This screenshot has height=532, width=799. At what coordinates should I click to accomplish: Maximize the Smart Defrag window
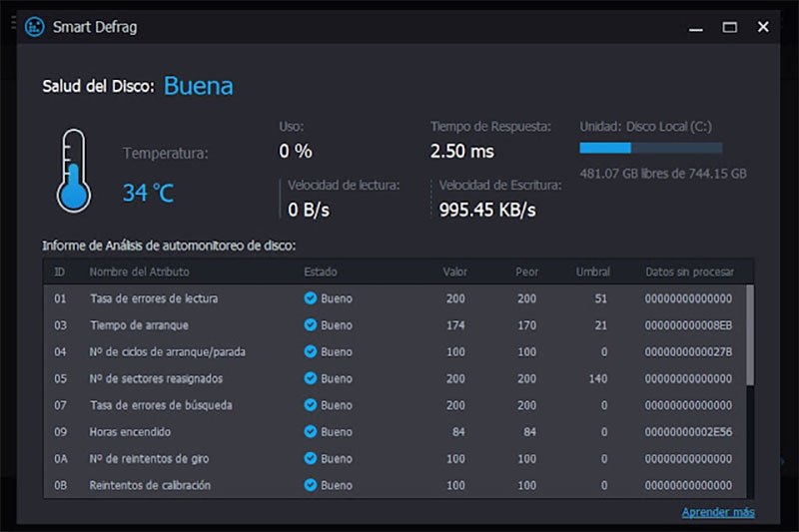tap(729, 27)
